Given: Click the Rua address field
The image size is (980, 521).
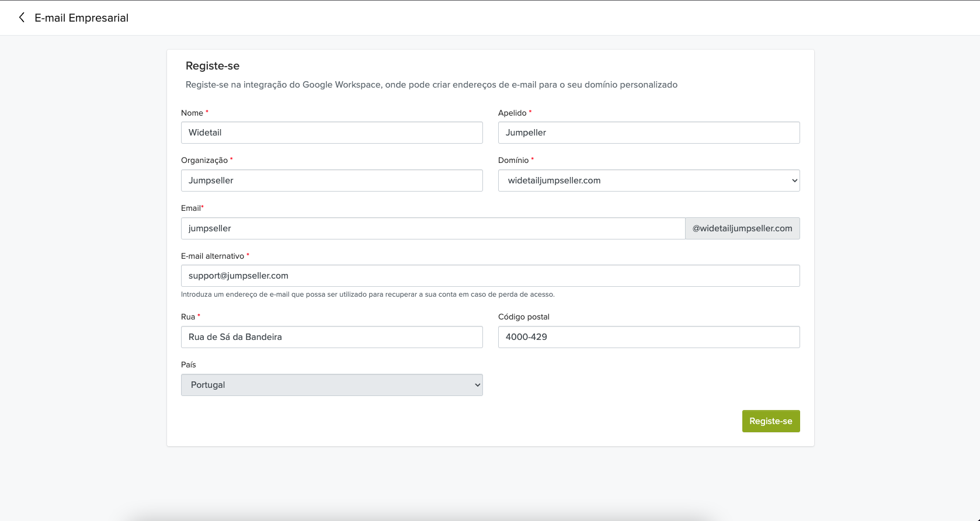Looking at the screenshot, I should coord(331,337).
